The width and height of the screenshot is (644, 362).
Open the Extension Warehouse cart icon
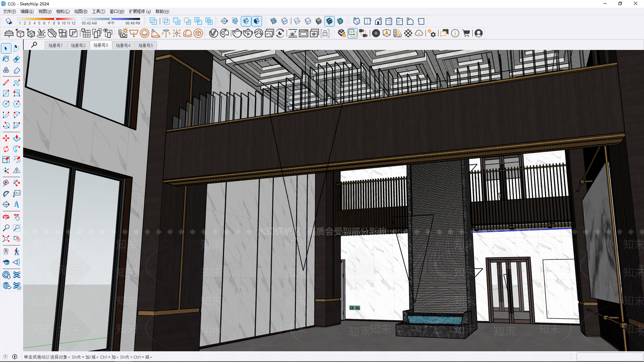coord(466,33)
